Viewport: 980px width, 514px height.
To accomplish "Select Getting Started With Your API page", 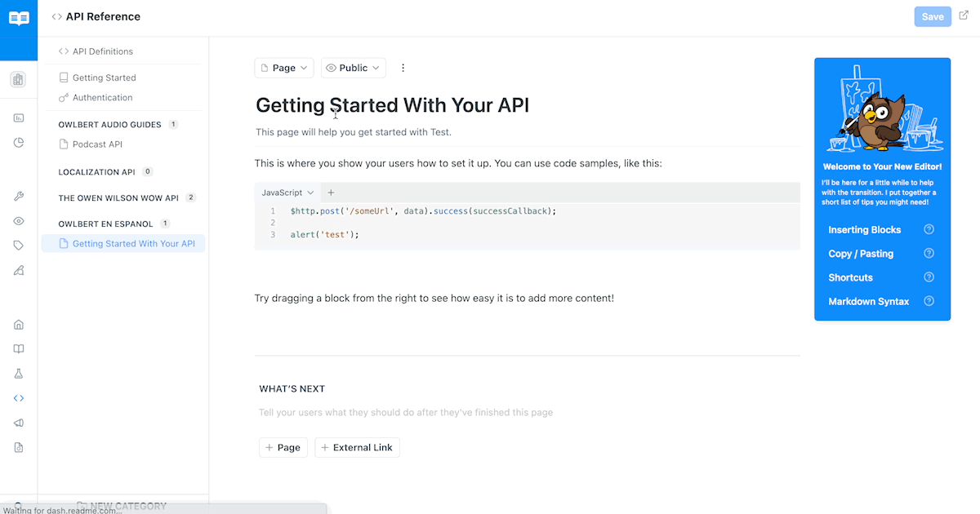I will (x=123, y=243).
